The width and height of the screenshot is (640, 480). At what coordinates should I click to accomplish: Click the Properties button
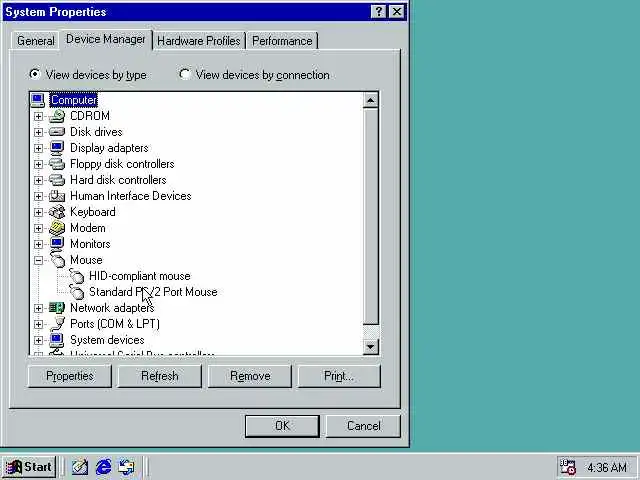(70, 376)
